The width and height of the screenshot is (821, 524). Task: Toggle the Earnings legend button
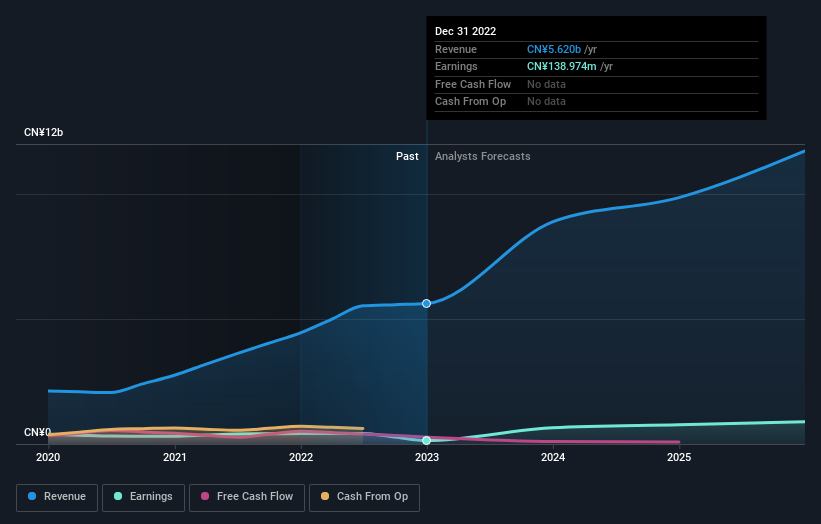[143, 497]
